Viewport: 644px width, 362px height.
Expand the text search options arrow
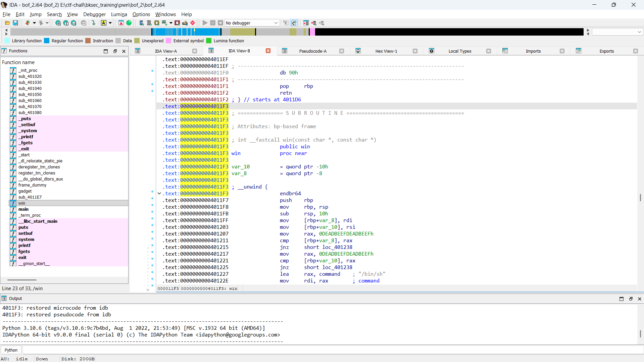pyautogui.click(x=110, y=23)
